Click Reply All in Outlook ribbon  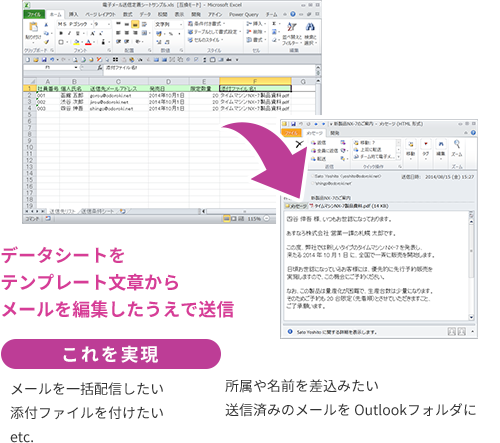324,151
